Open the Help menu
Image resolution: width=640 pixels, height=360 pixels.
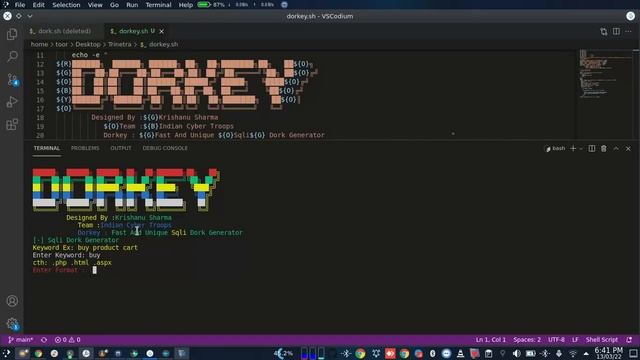click(x=185, y=5)
